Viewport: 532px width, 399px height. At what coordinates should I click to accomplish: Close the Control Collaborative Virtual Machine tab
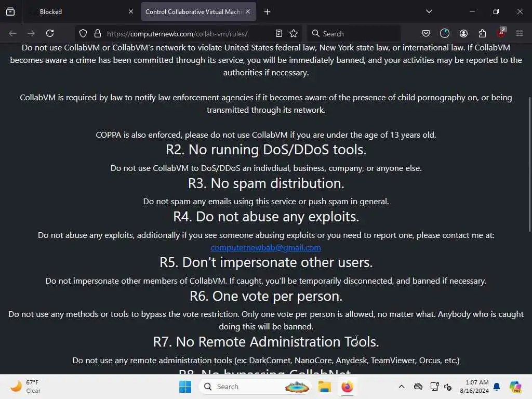click(248, 11)
